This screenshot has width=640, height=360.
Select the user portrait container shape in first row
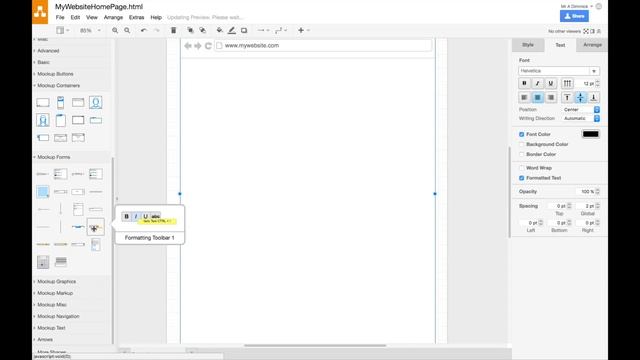tap(96, 102)
